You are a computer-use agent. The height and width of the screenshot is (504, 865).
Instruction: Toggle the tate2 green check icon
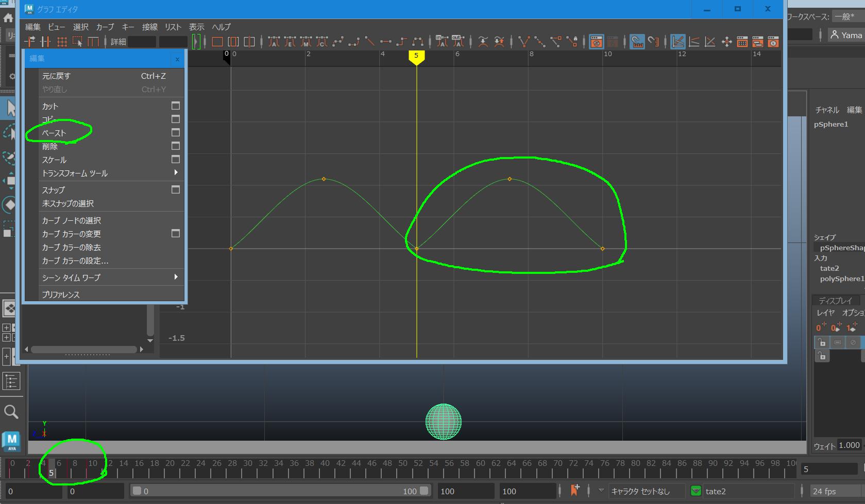tap(696, 491)
